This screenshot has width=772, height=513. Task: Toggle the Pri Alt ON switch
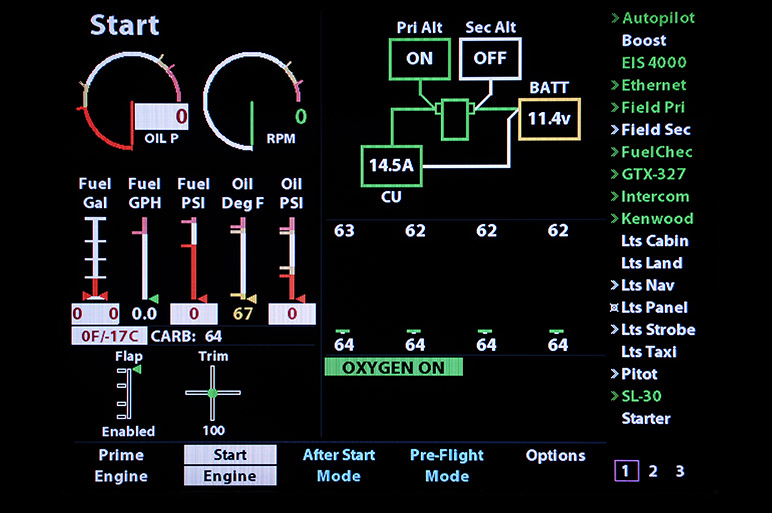[x=419, y=58]
